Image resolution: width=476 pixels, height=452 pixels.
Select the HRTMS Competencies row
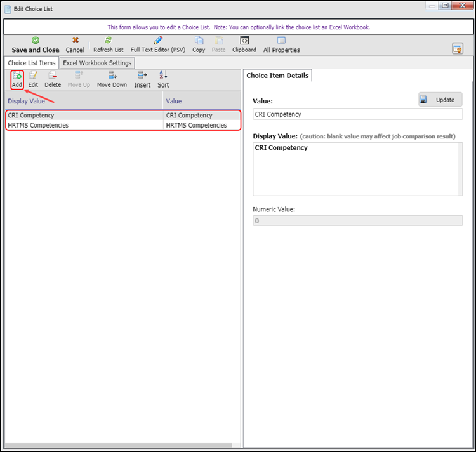pos(83,125)
